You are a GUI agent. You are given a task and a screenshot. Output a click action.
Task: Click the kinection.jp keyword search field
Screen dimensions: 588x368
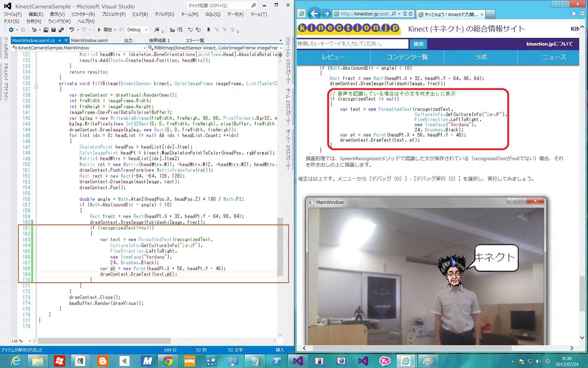tap(352, 44)
